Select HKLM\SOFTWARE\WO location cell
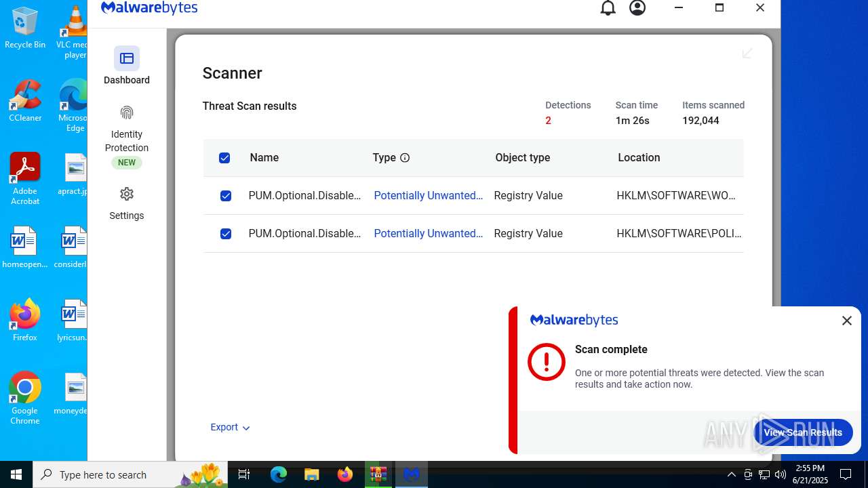The width and height of the screenshot is (868, 488). (x=675, y=195)
